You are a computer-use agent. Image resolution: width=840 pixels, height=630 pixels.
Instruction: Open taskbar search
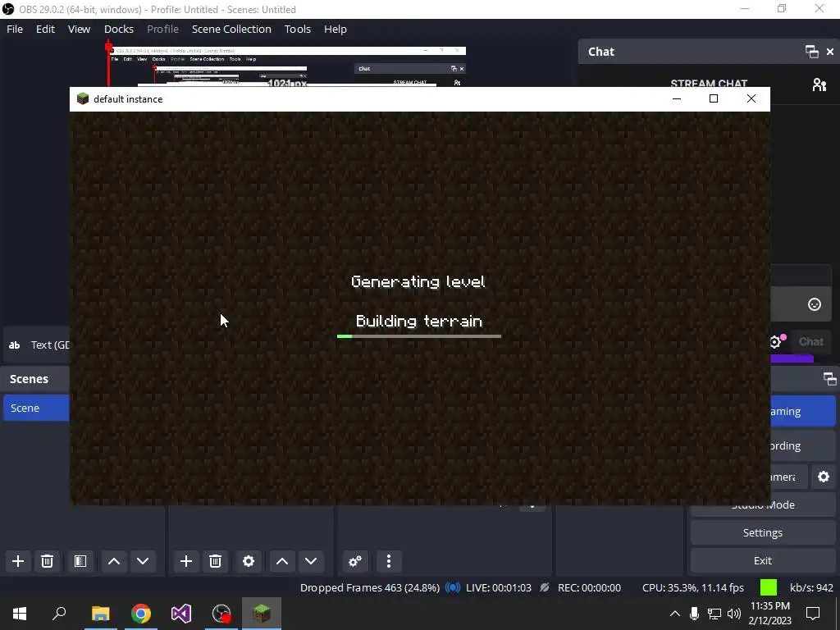59,614
